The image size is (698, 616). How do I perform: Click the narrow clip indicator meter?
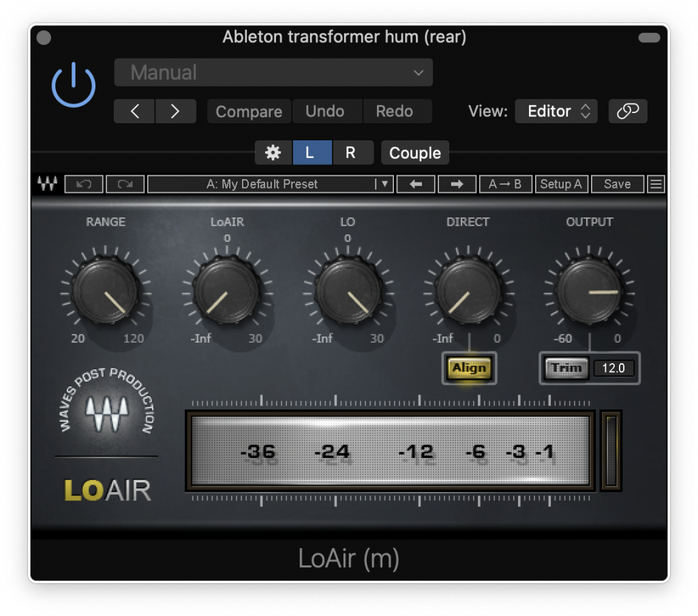click(611, 451)
